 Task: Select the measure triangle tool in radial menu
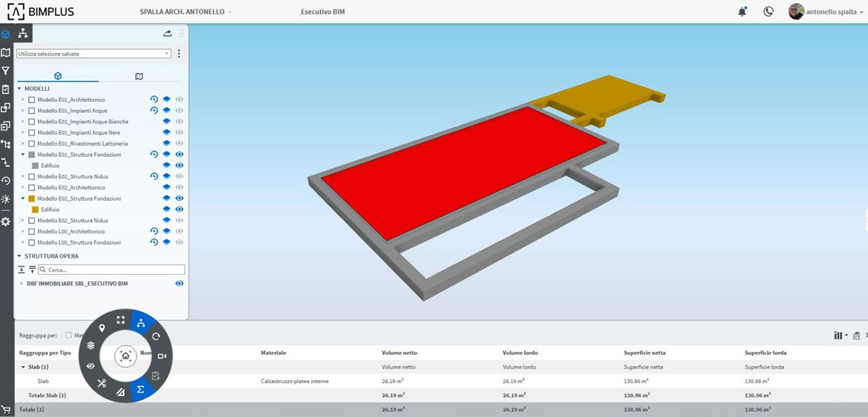(x=120, y=392)
